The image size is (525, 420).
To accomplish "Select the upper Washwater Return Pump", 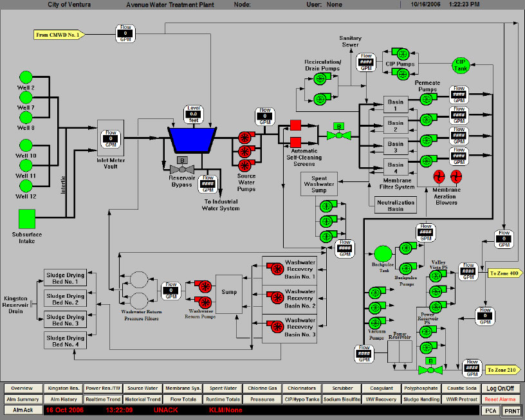I will tap(203, 286).
